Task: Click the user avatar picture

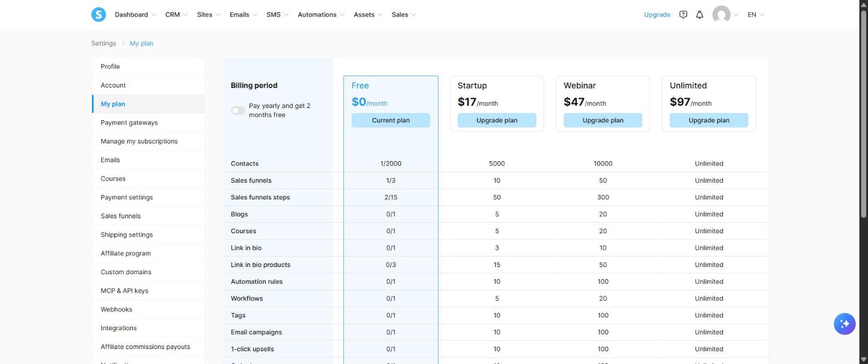Action: tap(721, 14)
